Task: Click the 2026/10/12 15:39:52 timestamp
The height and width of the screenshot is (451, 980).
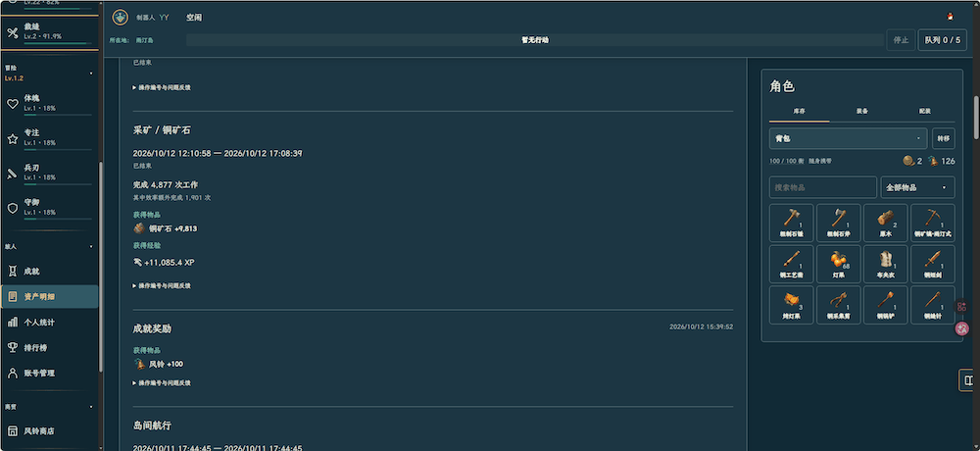Action: click(x=701, y=326)
